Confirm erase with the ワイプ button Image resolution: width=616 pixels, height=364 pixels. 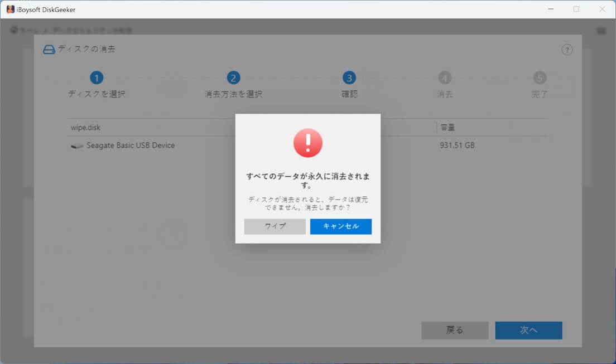point(275,226)
